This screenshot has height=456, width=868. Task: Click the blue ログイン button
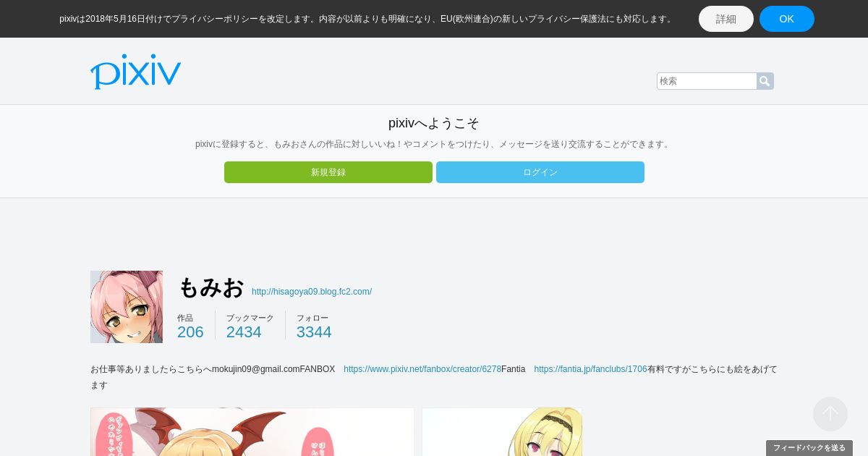coord(540,172)
